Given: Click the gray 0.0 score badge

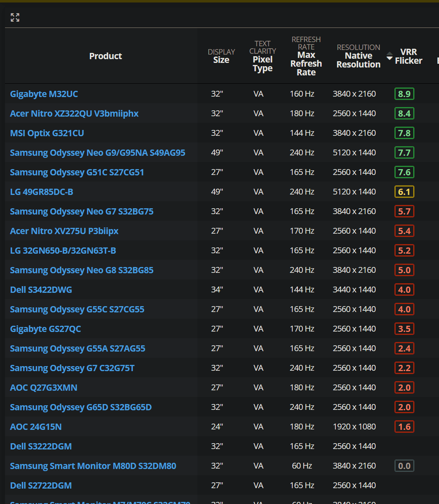Looking at the screenshot, I should point(404,466).
